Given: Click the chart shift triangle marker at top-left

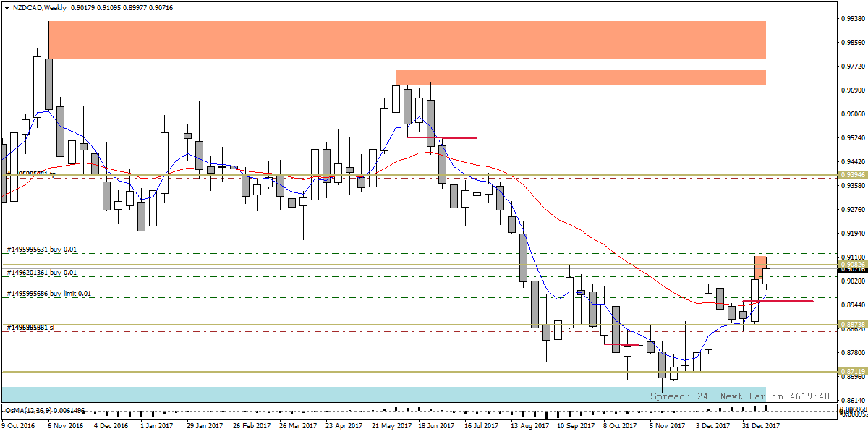Looking at the screenshot, I should 6,7.
